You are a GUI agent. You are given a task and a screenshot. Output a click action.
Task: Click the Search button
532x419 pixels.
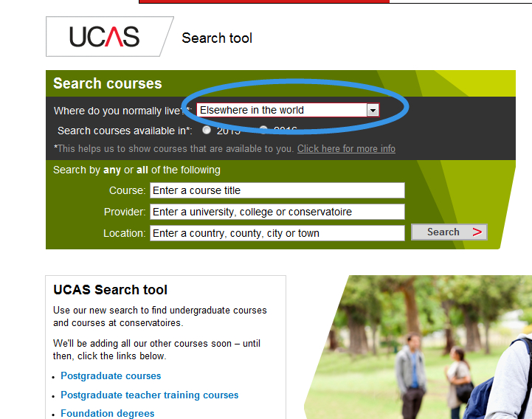[449, 232]
